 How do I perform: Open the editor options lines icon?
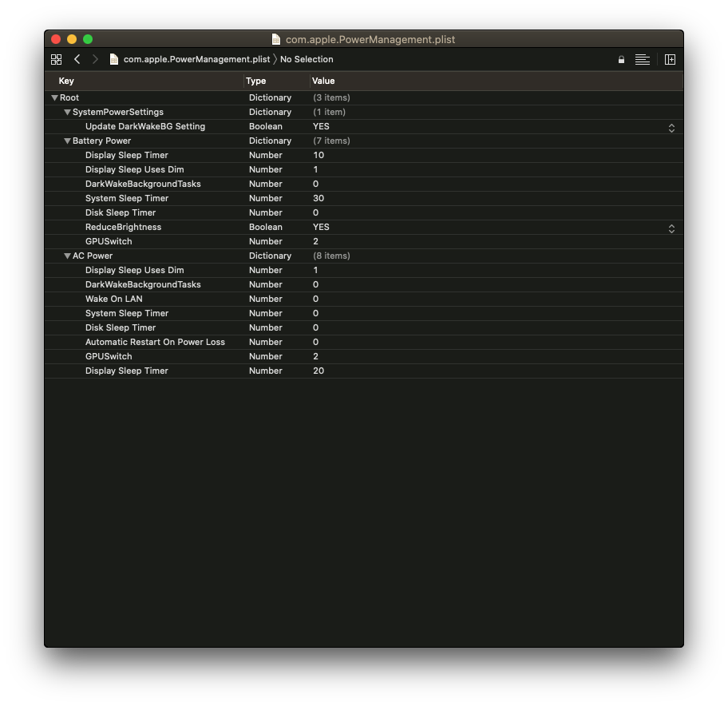pos(642,59)
